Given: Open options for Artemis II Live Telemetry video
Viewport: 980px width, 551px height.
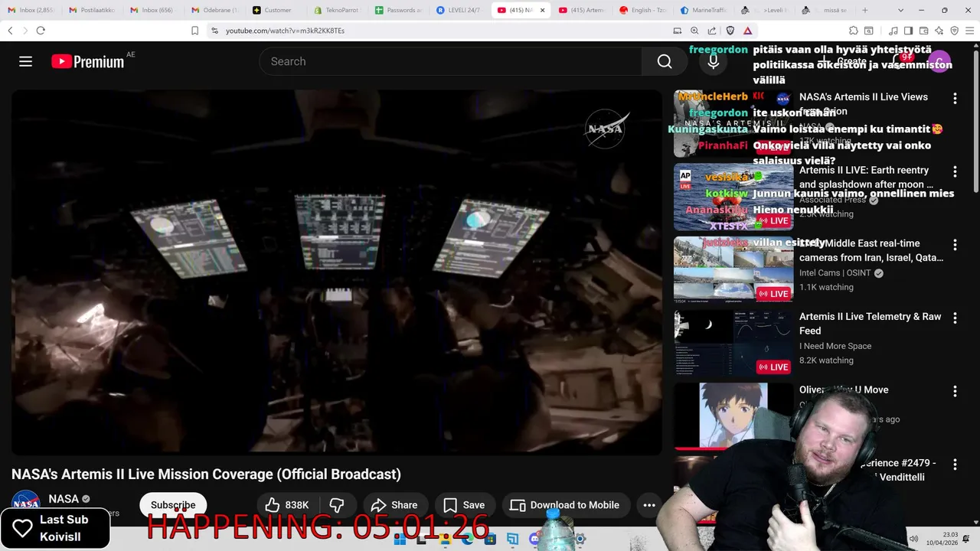Looking at the screenshot, I should (x=955, y=318).
